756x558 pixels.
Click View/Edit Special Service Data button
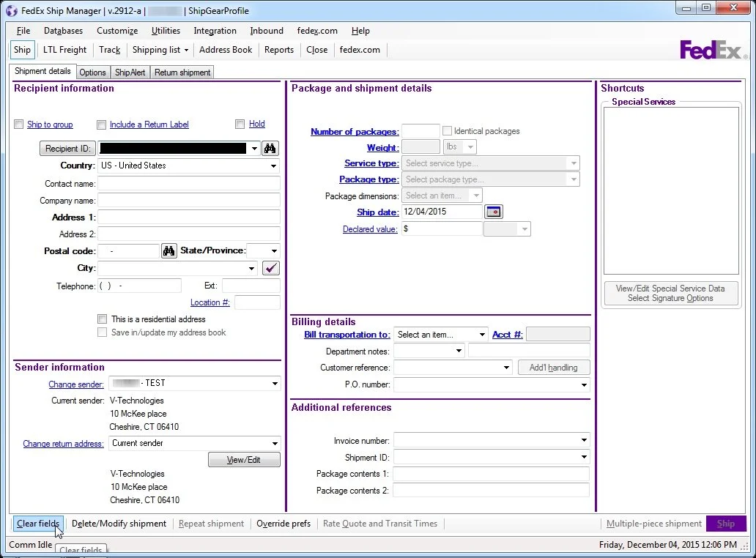[x=670, y=293]
